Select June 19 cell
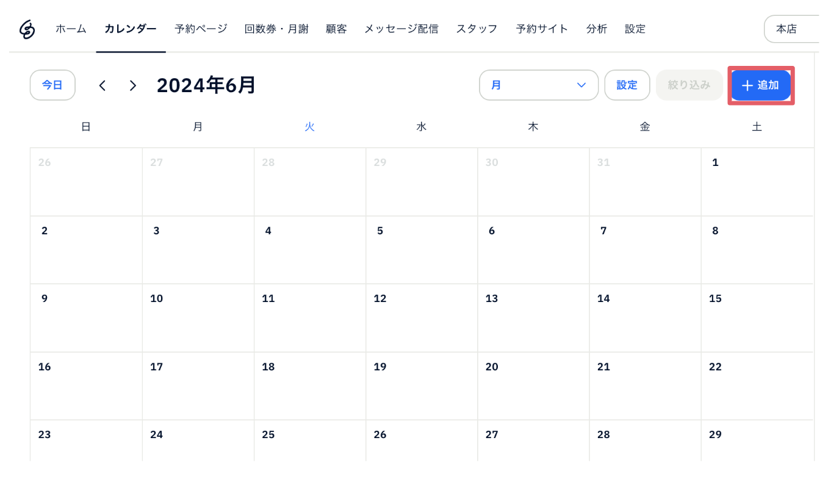 coord(422,386)
